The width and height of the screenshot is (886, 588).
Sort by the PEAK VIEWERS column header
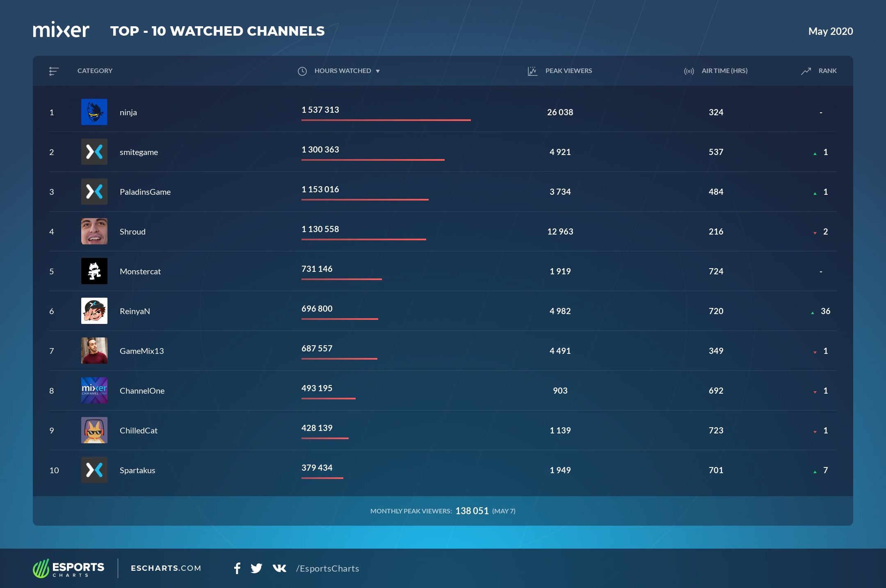pyautogui.click(x=569, y=71)
